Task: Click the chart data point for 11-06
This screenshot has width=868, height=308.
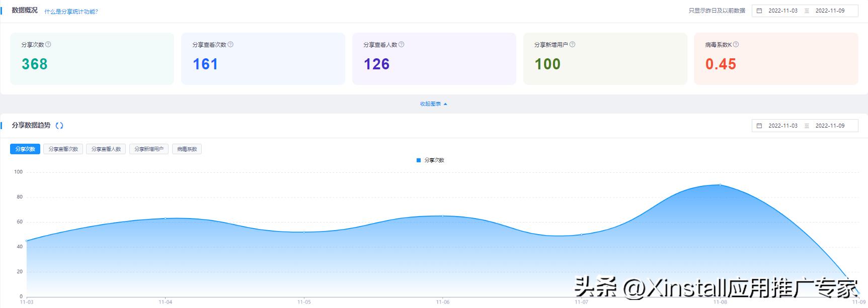Action: pyautogui.click(x=443, y=216)
